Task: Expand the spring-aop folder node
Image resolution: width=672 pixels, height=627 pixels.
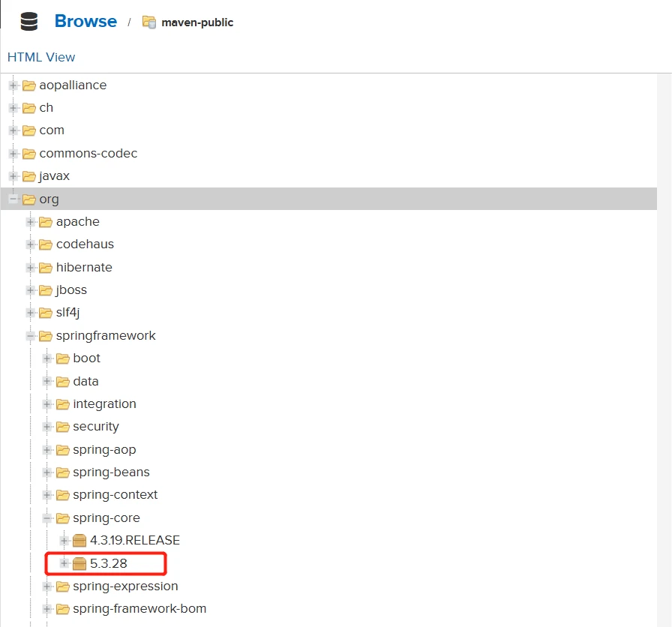Action: pos(47,449)
